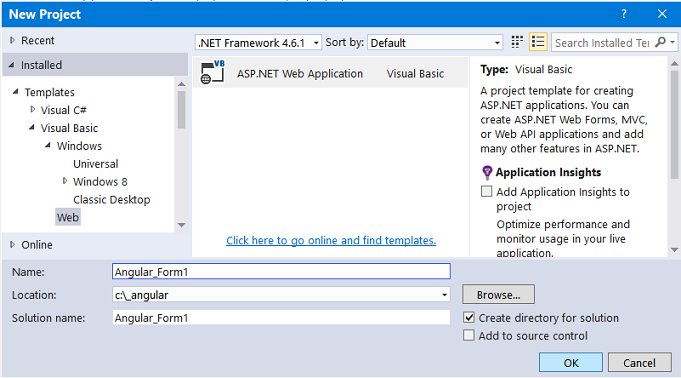Viewport: 681px width, 378px height.
Task: Open the .NET Framework 4.6.1 dropdown
Action: [258, 43]
